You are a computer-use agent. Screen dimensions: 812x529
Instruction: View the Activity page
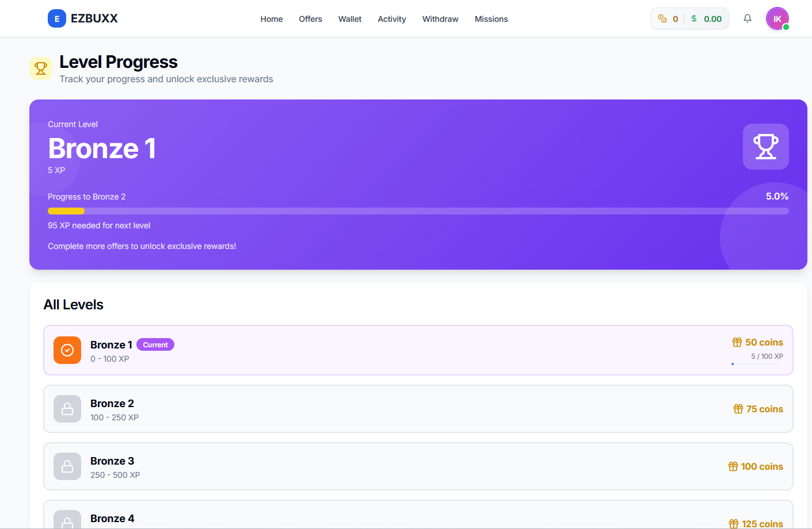point(391,19)
